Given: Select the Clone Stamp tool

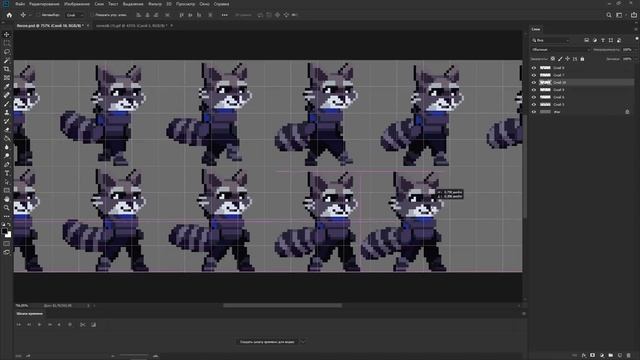Looking at the screenshot, I should (x=7, y=112).
